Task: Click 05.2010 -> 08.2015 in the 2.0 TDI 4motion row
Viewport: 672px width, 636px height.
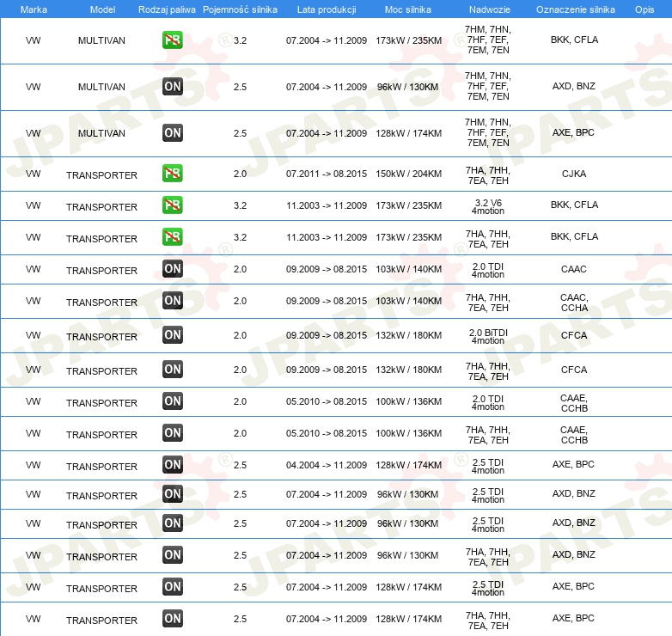Action: tap(327, 401)
